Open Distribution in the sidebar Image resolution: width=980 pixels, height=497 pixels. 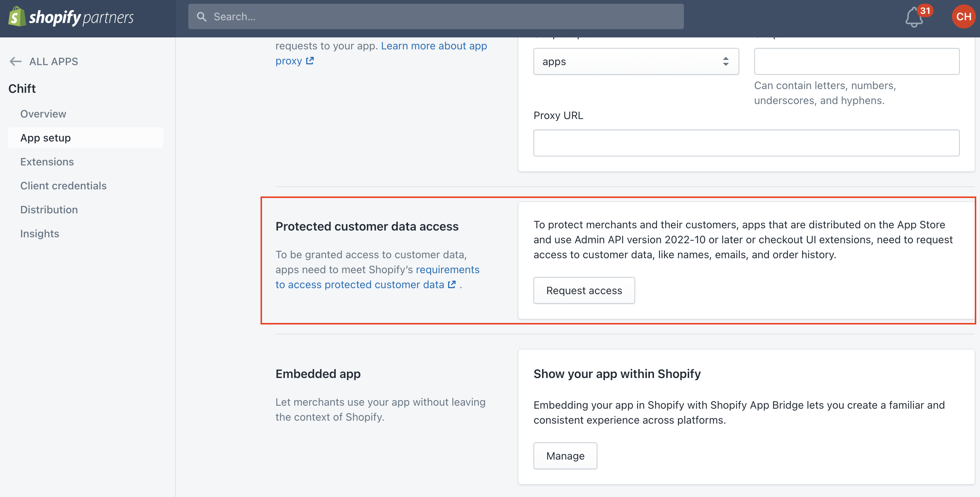pyautogui.click(x=49, y=210)
